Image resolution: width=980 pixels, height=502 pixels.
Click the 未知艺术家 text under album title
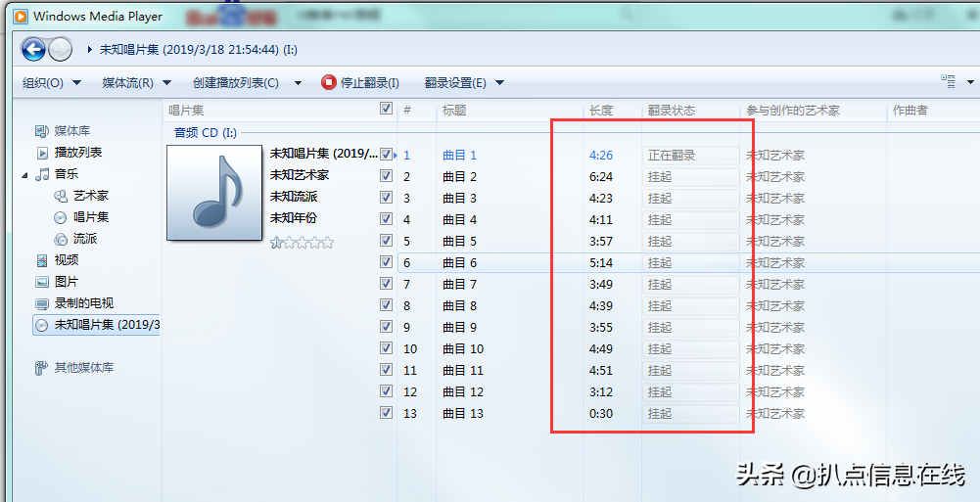coord(300,175)
